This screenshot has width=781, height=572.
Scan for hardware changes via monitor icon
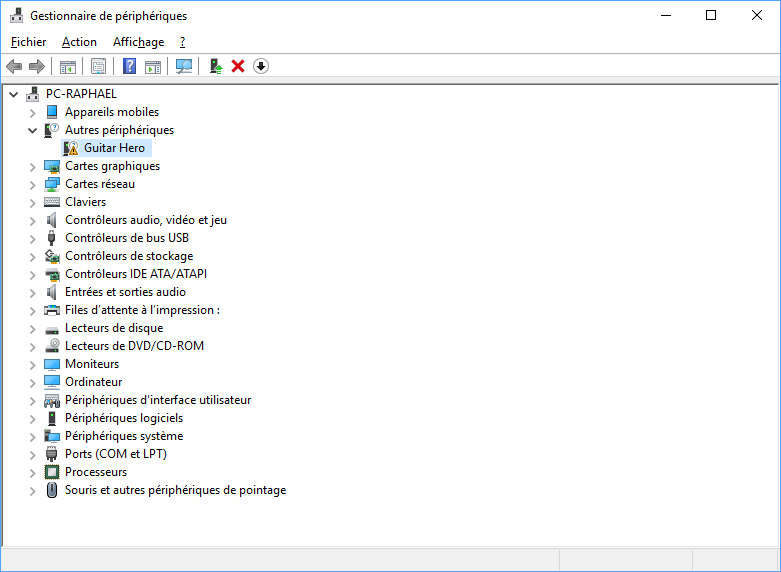tap(184, 66)
